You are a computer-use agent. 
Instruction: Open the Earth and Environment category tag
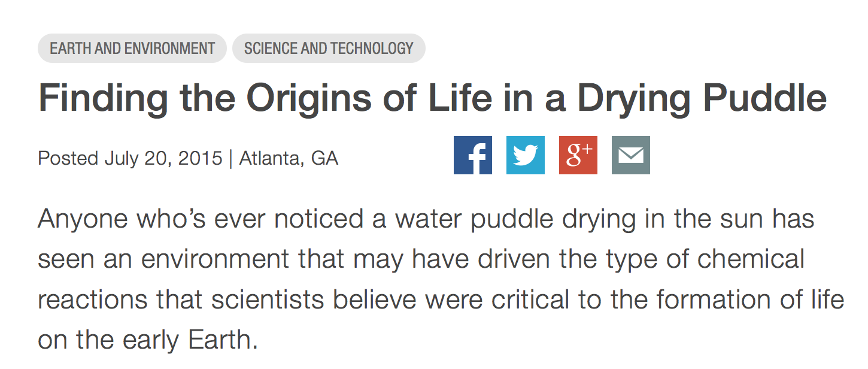pos(132,49)
